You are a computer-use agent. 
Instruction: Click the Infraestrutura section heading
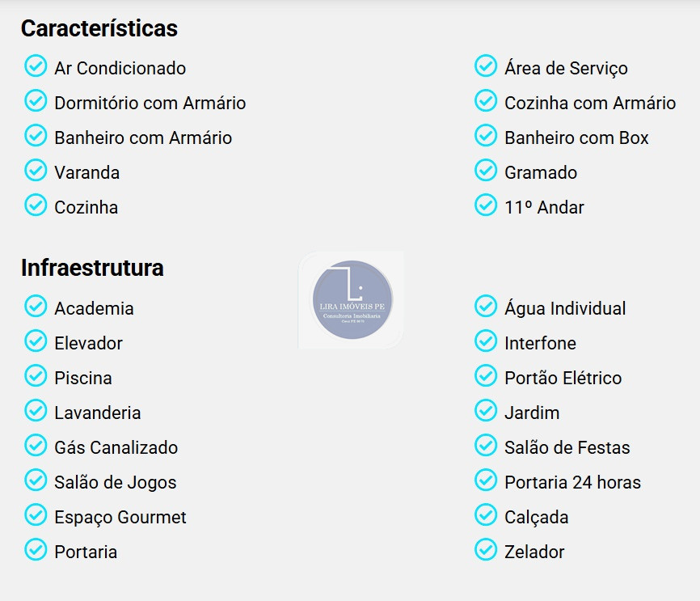pyautogui.click(x=92, y=268)
